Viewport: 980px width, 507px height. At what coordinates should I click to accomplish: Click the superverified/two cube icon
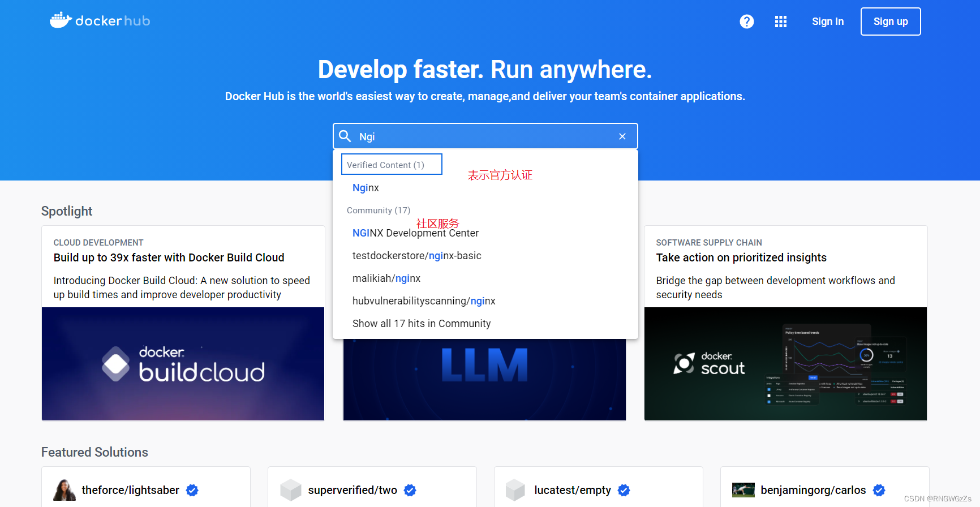click(291, 490)
